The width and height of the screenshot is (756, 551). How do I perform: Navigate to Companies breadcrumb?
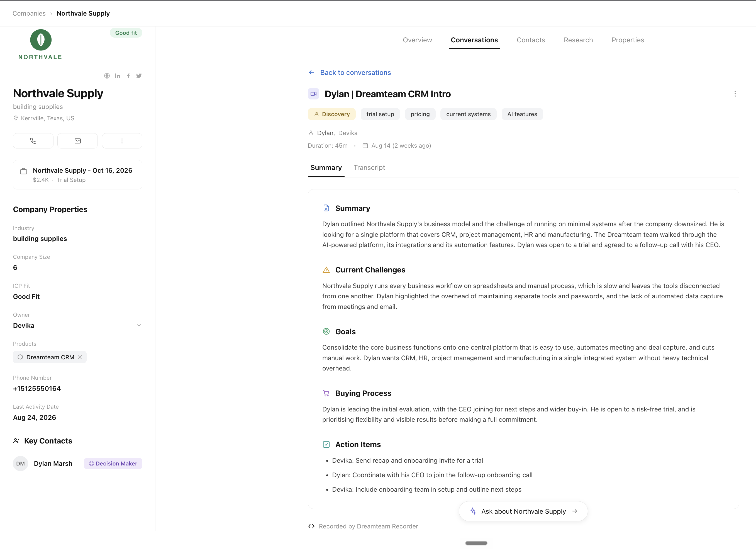[29, 13]
